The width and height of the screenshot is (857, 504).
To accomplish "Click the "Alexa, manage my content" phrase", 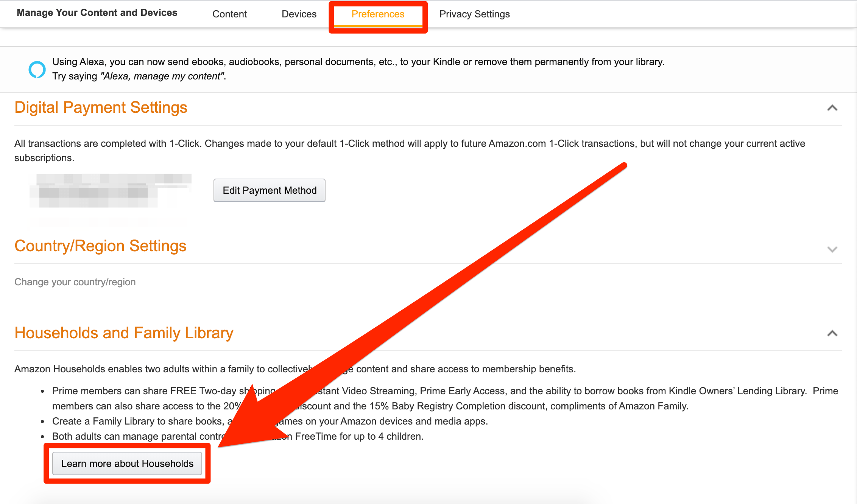I will (x=163, y=76).
